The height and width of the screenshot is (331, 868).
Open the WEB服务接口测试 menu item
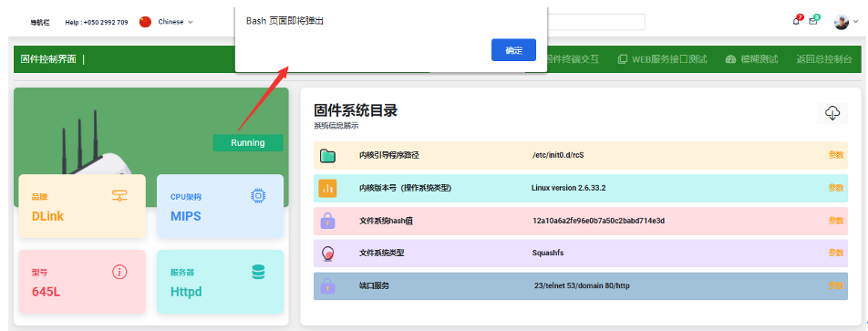(662, 59)
